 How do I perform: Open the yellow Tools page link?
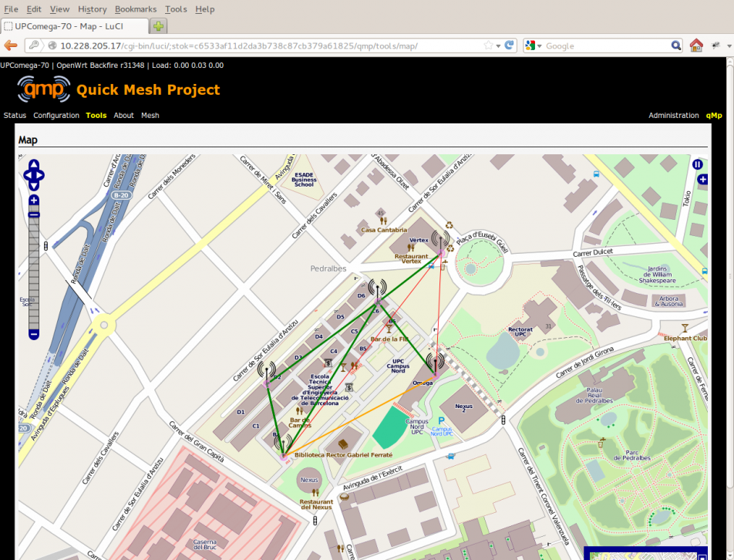click(x=96, y=115)
